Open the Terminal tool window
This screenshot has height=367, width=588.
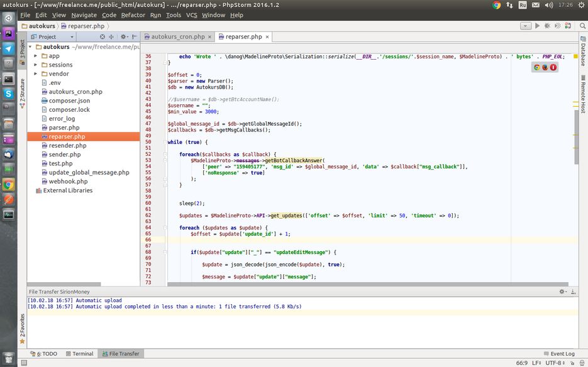pyautogui.click(x=79, y=354)
